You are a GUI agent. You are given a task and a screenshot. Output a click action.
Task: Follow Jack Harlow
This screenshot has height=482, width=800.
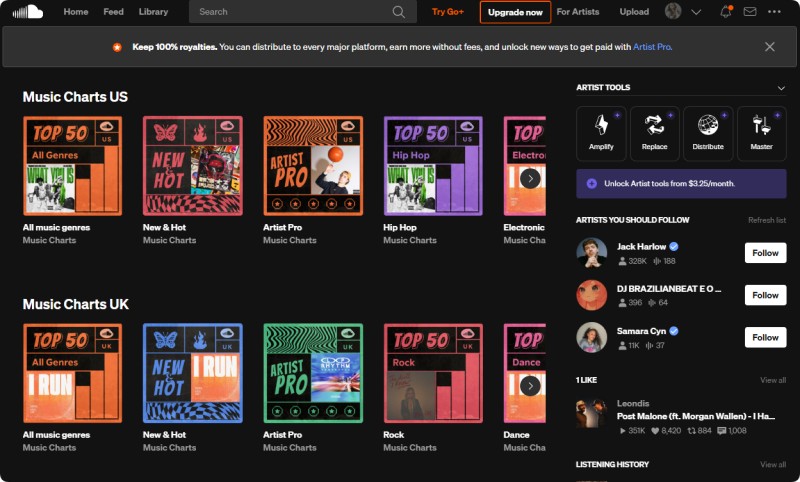[765, 253]
